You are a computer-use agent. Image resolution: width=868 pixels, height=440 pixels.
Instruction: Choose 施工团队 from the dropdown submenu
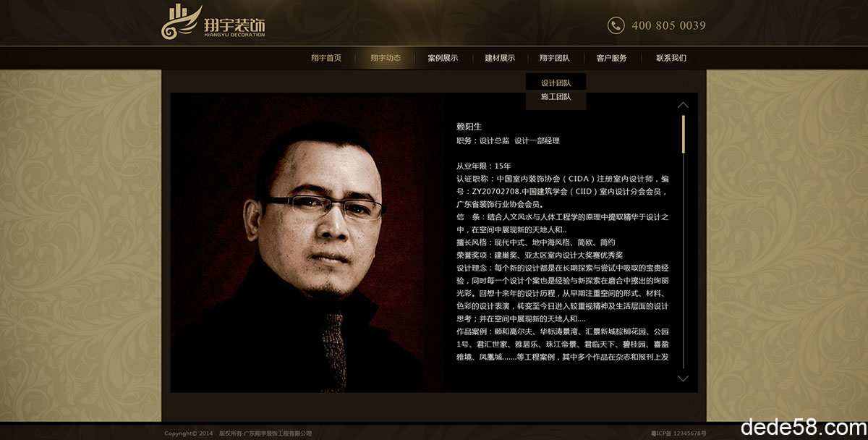coord(556,96)
